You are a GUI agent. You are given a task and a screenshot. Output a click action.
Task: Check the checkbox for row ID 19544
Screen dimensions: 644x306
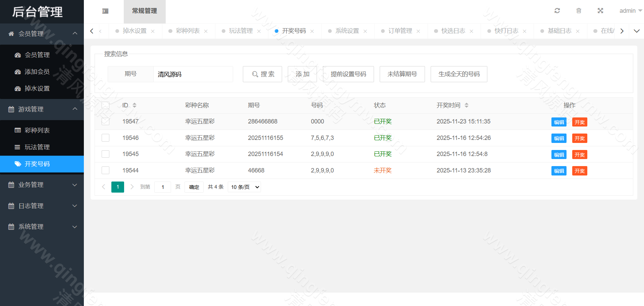tap(105, 170)
